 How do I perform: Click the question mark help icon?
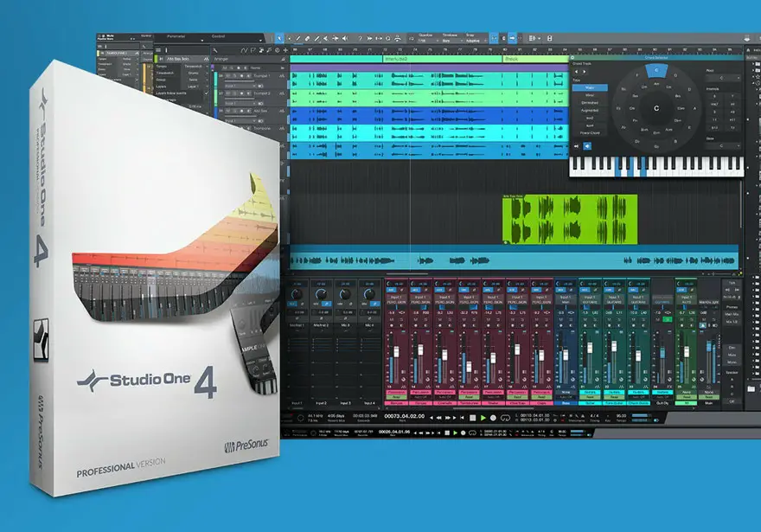tap(360, 38)
